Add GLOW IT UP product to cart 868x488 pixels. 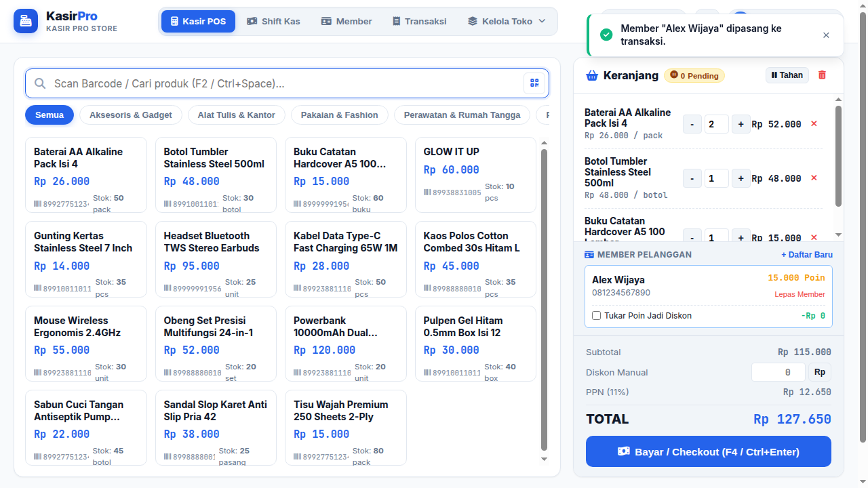(x=475, y=175)
